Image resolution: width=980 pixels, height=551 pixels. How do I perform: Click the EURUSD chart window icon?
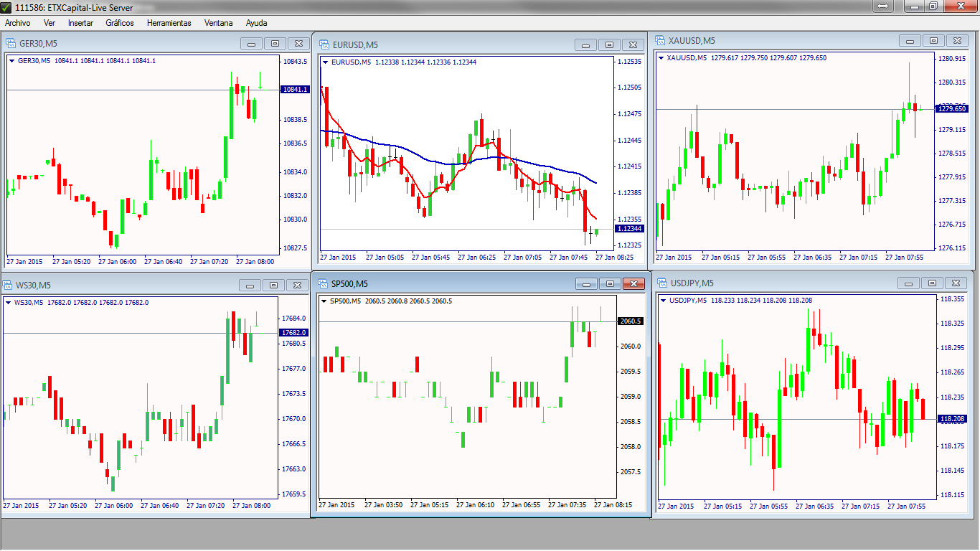tap(324, 44)
